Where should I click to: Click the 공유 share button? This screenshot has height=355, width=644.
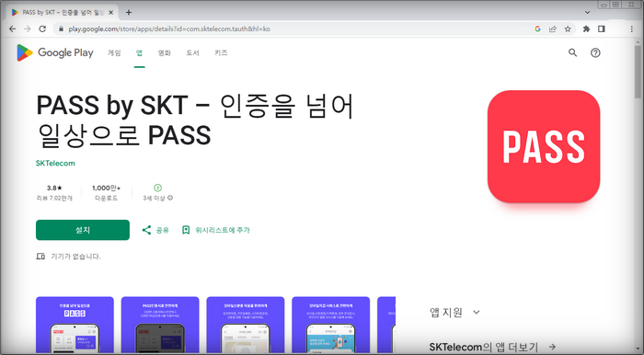tap(155, 230)
